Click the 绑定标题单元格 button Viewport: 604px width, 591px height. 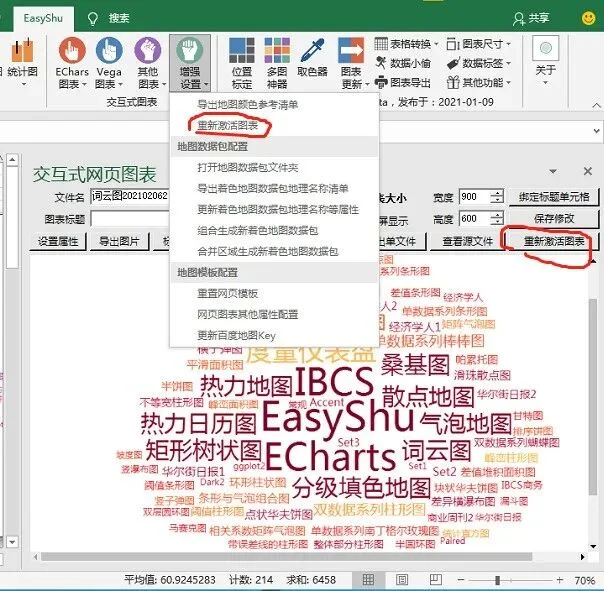point(554,197)
